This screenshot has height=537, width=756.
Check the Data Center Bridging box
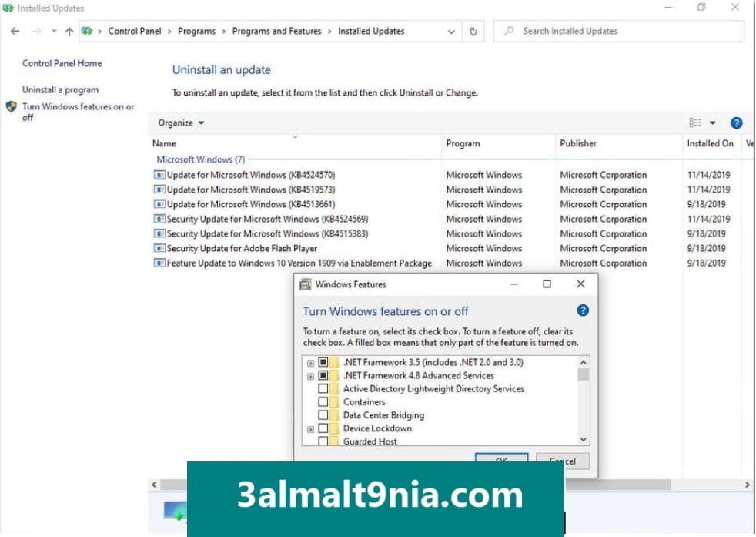[323, 415]
